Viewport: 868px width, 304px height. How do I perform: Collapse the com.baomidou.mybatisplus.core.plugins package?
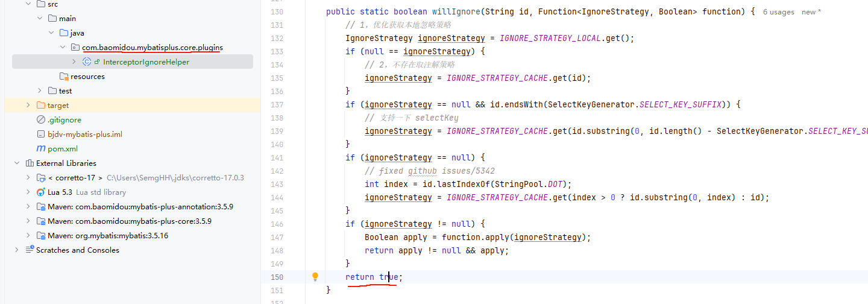(x=63, y=47)
